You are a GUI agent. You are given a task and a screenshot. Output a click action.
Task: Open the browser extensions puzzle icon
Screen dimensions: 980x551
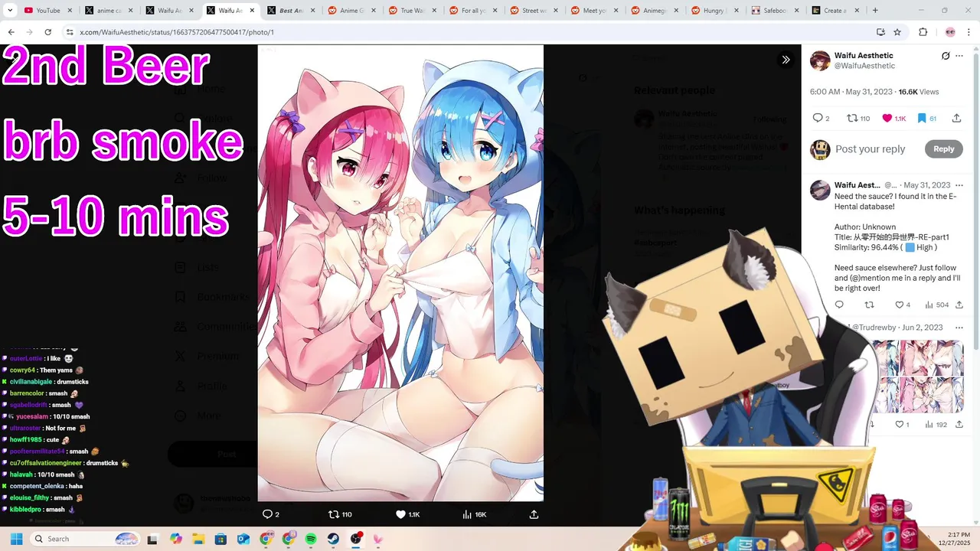pos(923,32)
